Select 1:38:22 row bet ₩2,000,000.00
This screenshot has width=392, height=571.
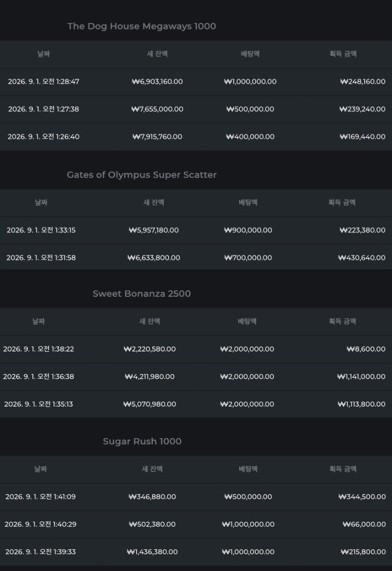pos(247,349)
